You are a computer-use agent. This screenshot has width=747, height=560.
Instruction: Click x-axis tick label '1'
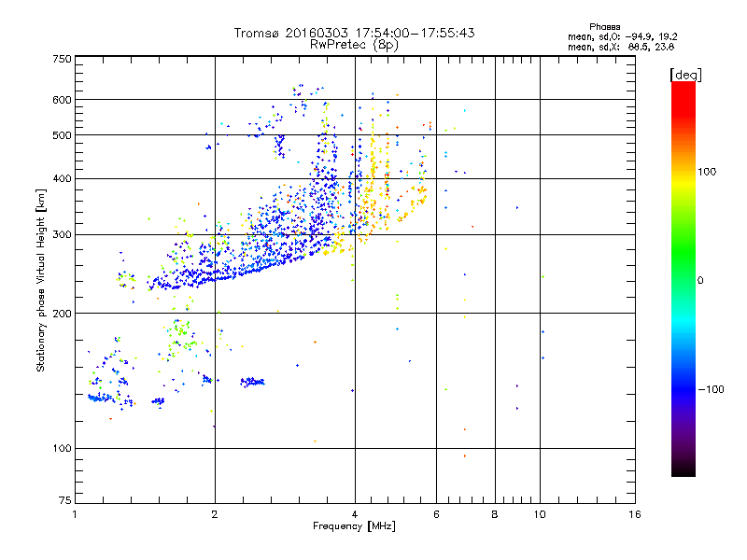pyautogui.click(x=75, y=514)
